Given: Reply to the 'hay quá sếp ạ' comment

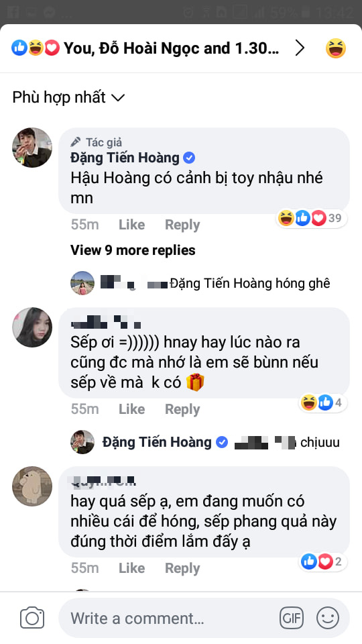Looking at the screenshot, I should pos(182,568).
